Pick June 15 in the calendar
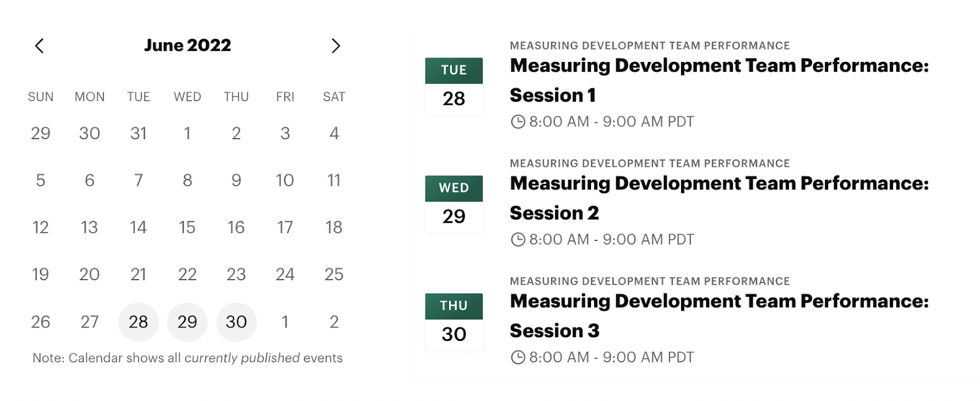The image size is (980, 401). coord(187,227)
